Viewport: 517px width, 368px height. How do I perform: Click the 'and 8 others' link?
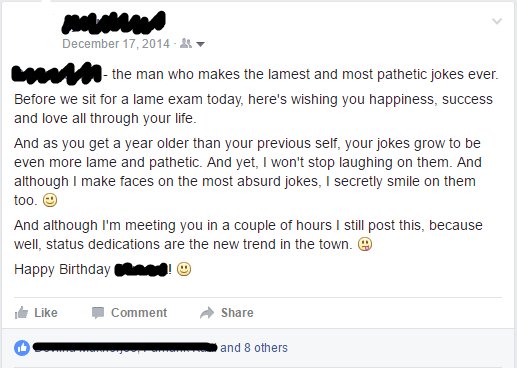(254, 348)
